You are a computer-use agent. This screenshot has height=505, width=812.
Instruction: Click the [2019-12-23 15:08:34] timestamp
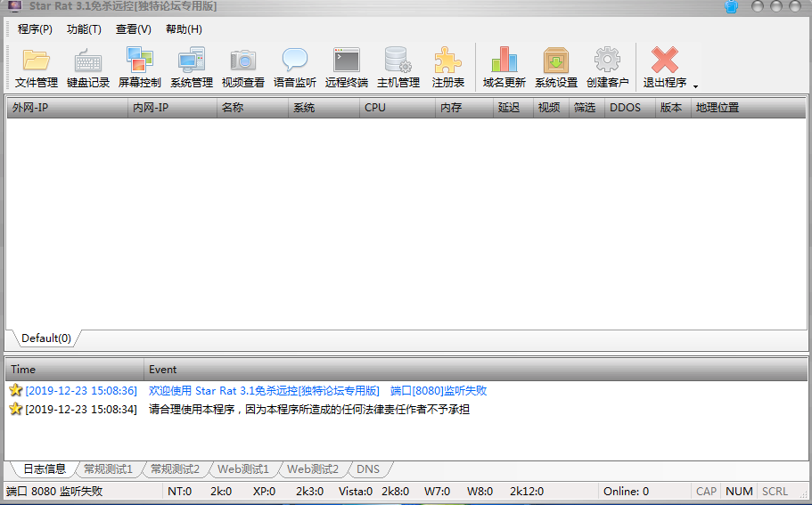tap(81, 410)
